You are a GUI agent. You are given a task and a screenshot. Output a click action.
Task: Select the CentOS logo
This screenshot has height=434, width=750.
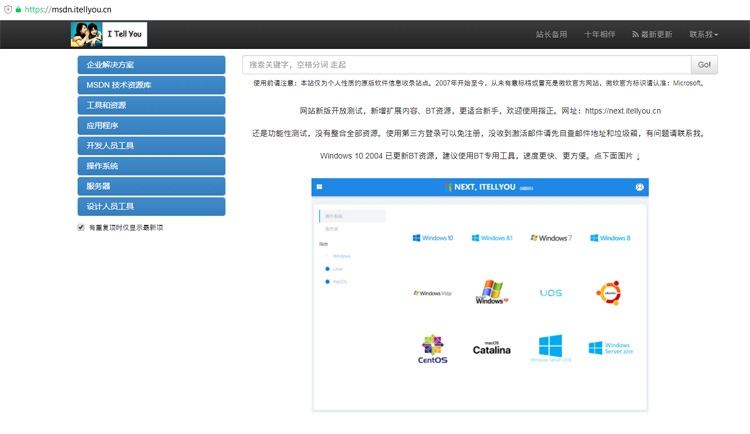click(x=432, y=349)
